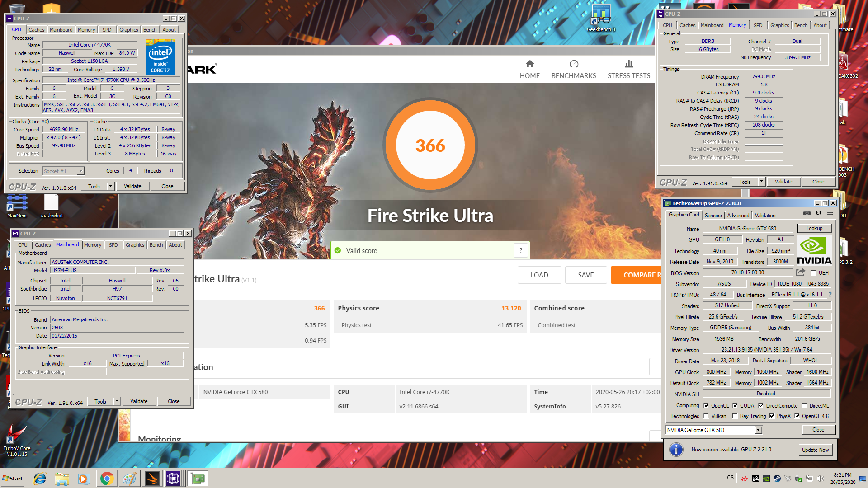This screenshot has height=488, width=868.
Task: Click the volume speaker tray icon
Action: (x=821, y=479)
